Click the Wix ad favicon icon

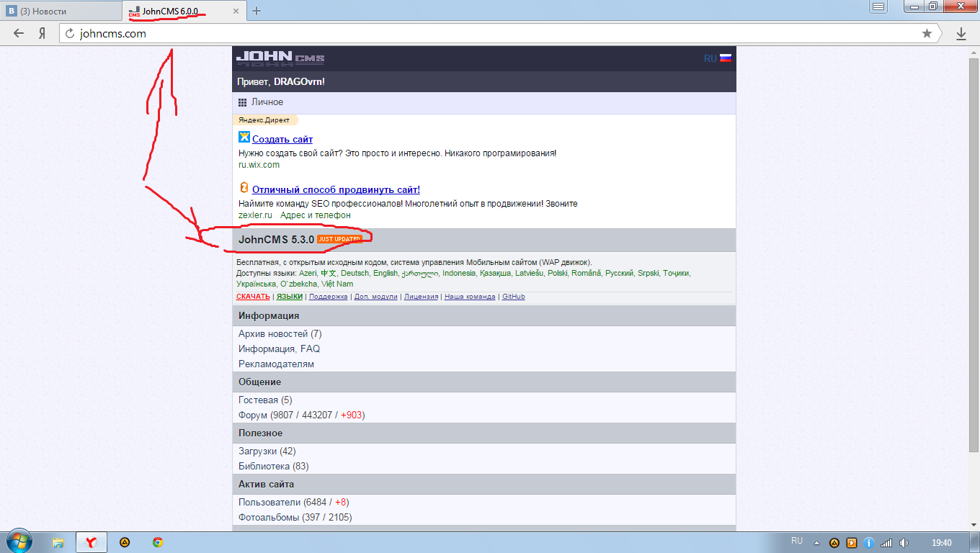(244, 138)
